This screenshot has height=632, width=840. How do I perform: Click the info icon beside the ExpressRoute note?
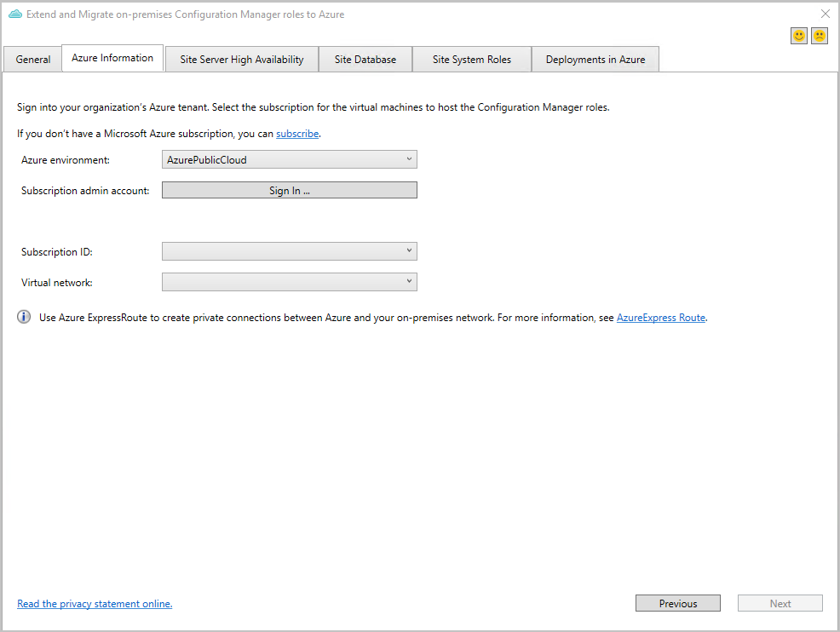[x=23, y=317]
